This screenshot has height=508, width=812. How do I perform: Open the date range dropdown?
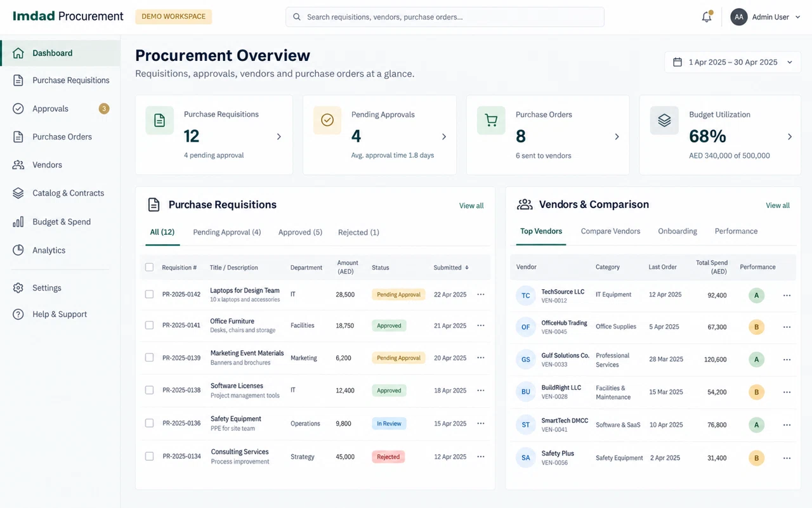[733, 62]
